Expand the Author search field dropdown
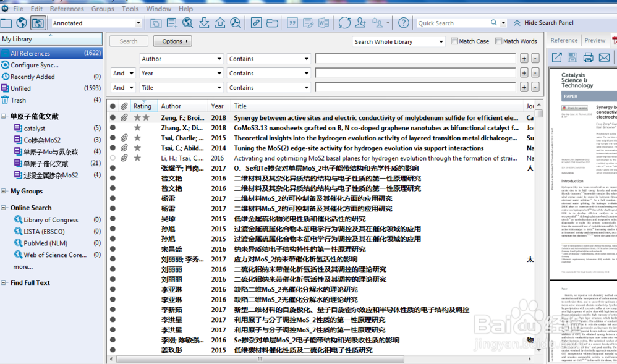The image size is (617, 364). (219, 59)
